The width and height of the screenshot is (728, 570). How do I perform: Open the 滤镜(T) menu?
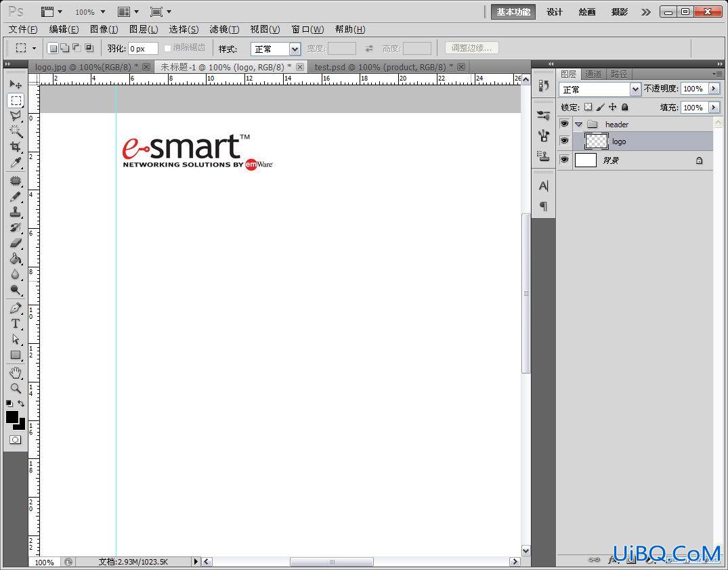[x=224, y=29]
